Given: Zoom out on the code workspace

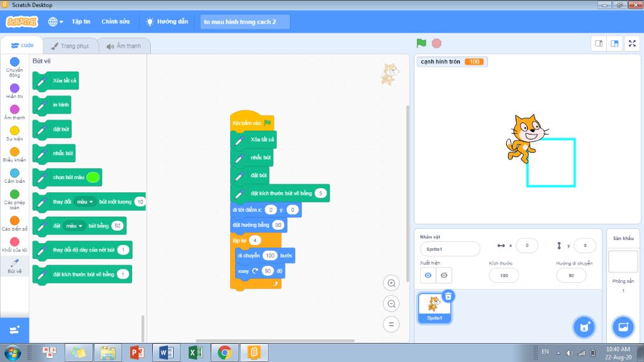Looking at the screenshot, I should pyautogui.click(x=391, y=304).
